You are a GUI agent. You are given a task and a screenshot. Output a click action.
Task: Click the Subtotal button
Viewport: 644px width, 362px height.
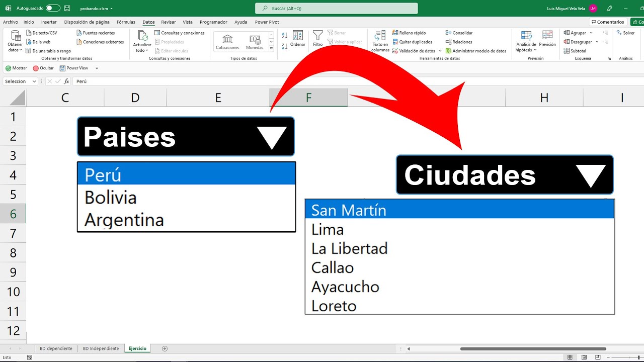[x=575, y=51]
